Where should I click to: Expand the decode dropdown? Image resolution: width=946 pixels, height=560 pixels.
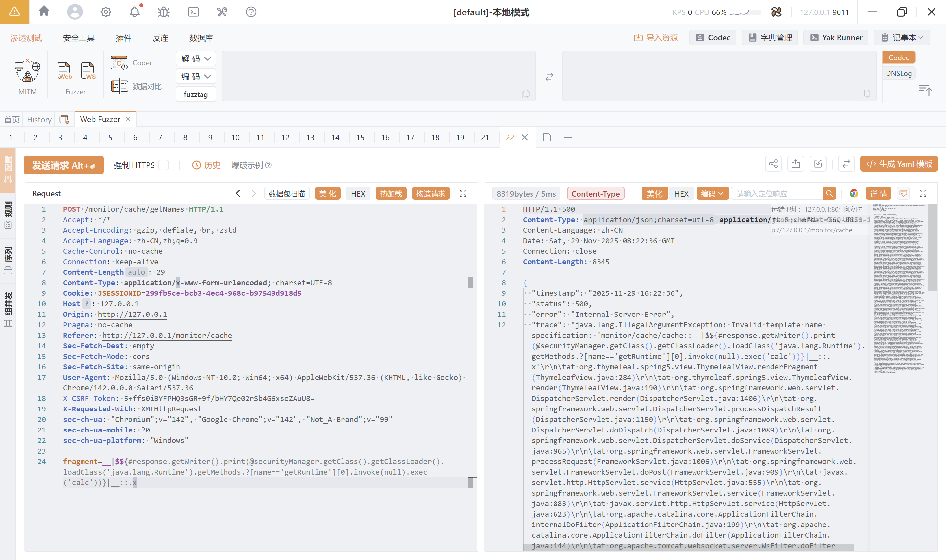(x=196, y=59)
